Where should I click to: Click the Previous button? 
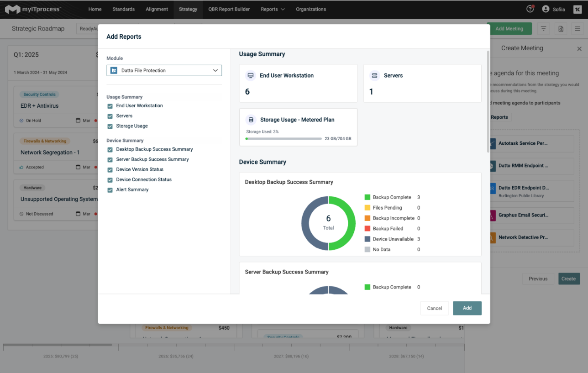[538, 279]
